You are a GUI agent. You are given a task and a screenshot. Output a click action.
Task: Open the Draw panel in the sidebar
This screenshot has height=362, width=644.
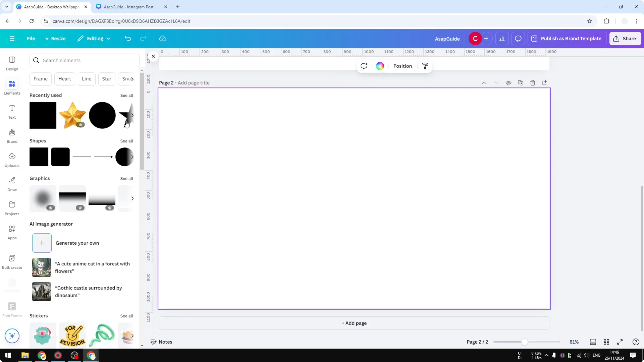12,184
